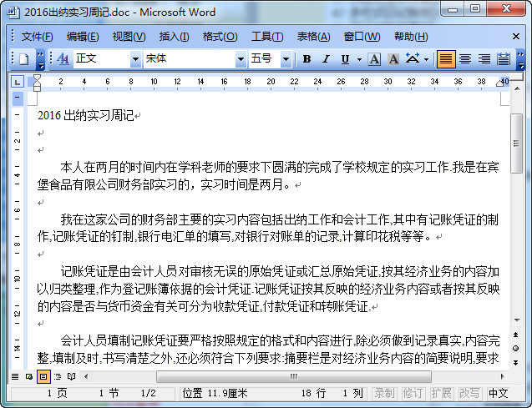Image resolution: width=532 pixels, height=408 pixels.
Task: Toggle 修订 track changes in status bar
Action: (413, 393)
